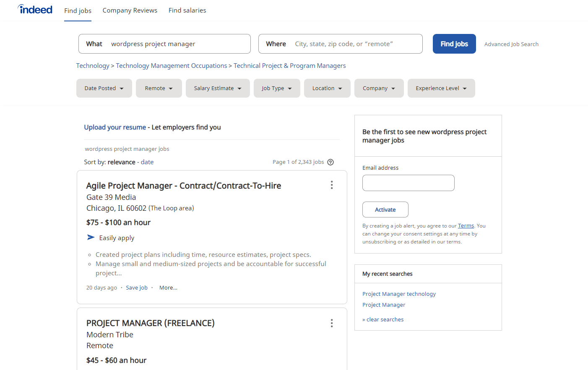Screen dimensions: 588x370
Task: Click Technology Management Occupations breadcrumb
Action: 172,66
